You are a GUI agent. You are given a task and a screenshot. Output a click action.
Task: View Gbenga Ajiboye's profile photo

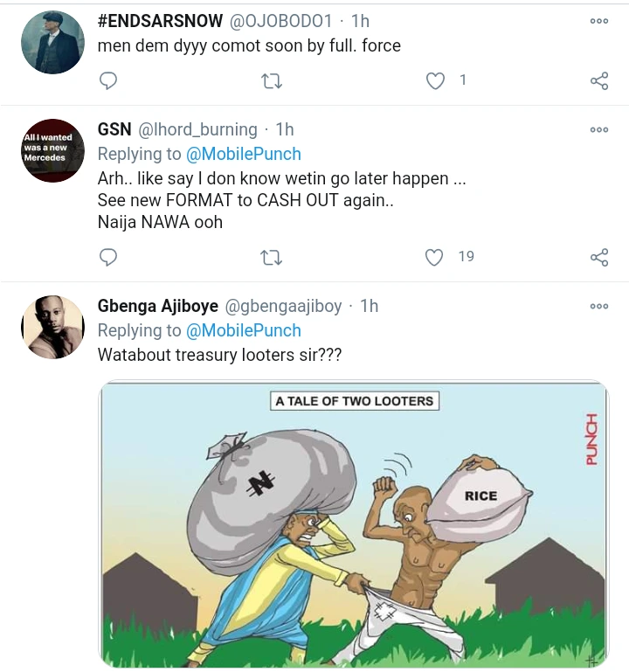(52, 327)
